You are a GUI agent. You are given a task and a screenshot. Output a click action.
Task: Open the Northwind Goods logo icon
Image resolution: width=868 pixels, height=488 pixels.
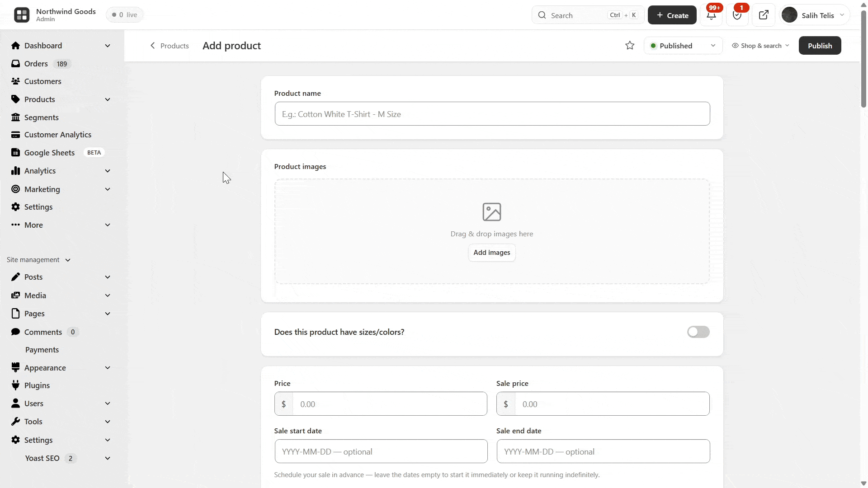22,15
